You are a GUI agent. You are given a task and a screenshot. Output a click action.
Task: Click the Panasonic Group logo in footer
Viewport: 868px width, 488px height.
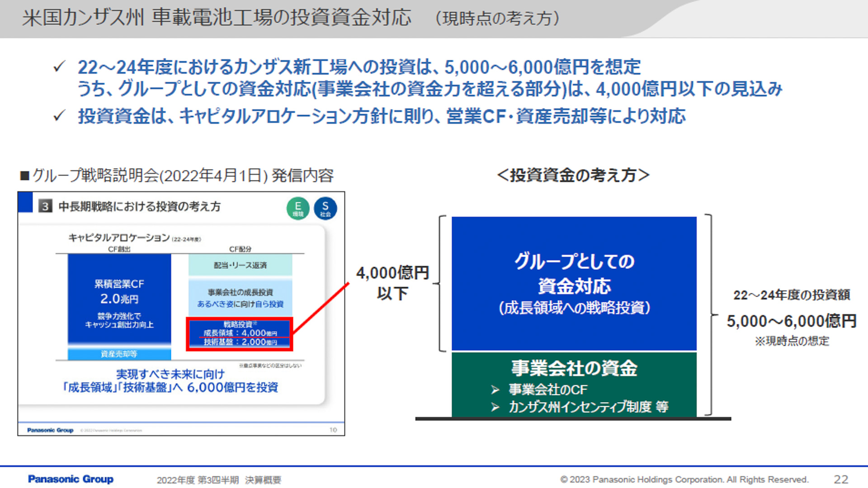pos(71,479)
